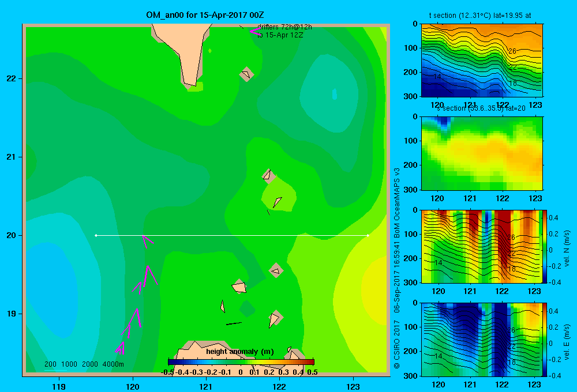Click the main map's latitude label '21'
The image size is (577, 392).
click(12, 157)
